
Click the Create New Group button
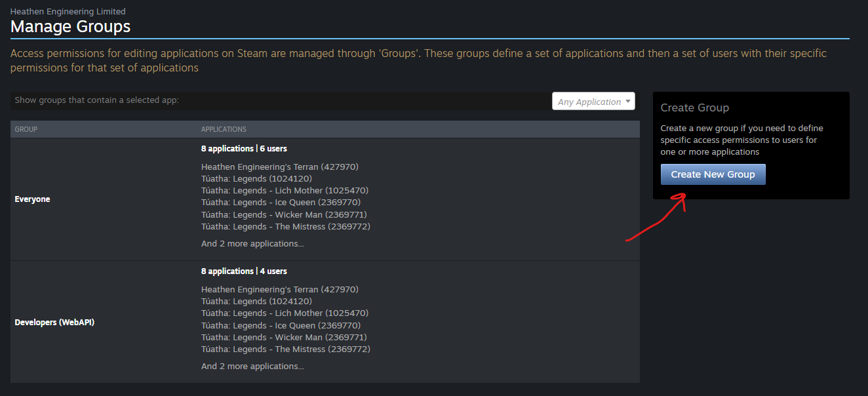click(x=713, y=174)
